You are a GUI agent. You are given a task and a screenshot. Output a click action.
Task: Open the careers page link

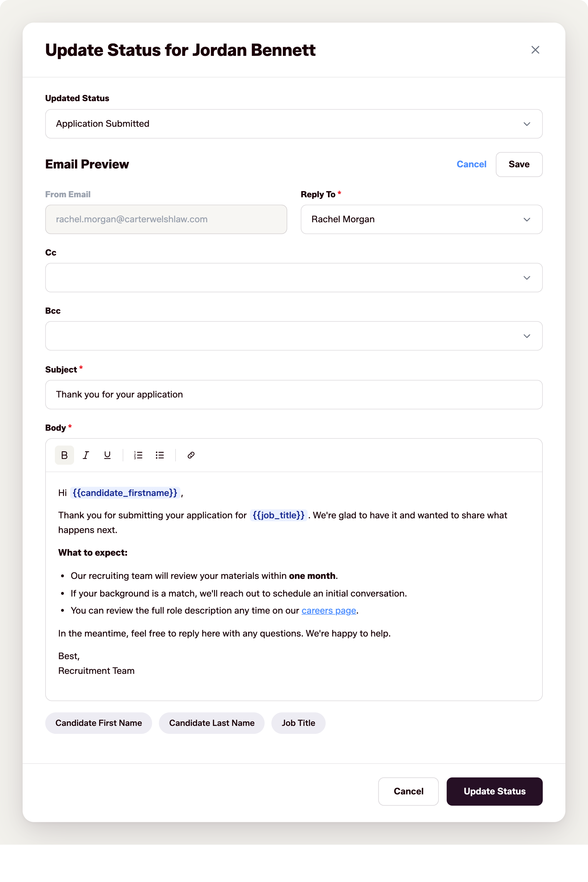coord(328,611)
